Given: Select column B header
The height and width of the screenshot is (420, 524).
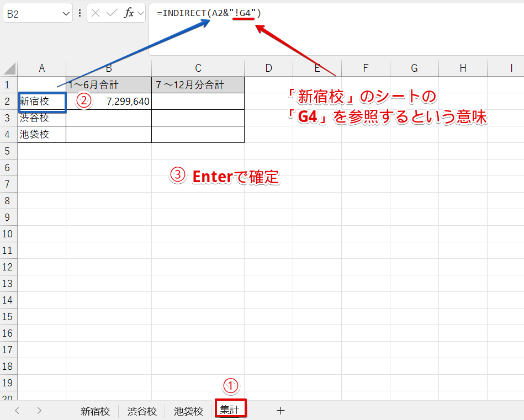Looking at the screenshot, I should point(109,68).
